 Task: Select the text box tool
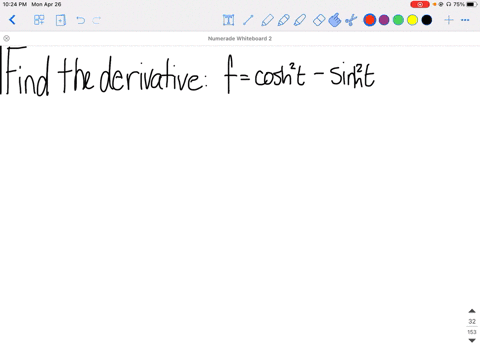(x=228, y=20)
